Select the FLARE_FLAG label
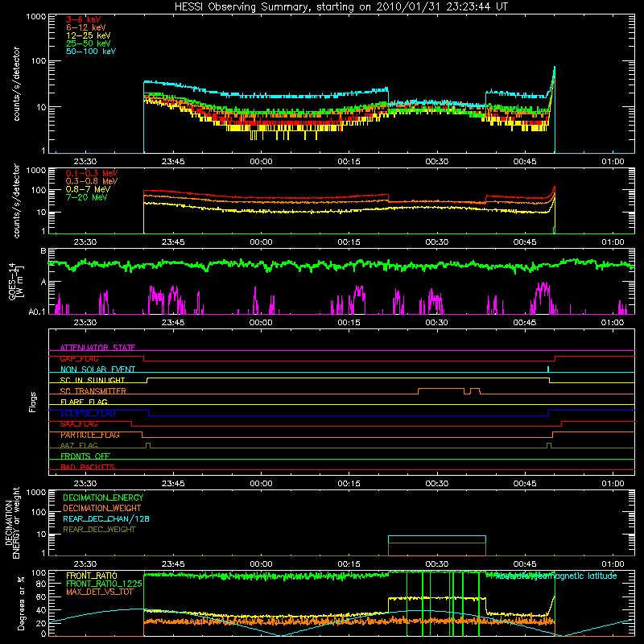This screenshot has height=644, width=644. pos(84,402)
